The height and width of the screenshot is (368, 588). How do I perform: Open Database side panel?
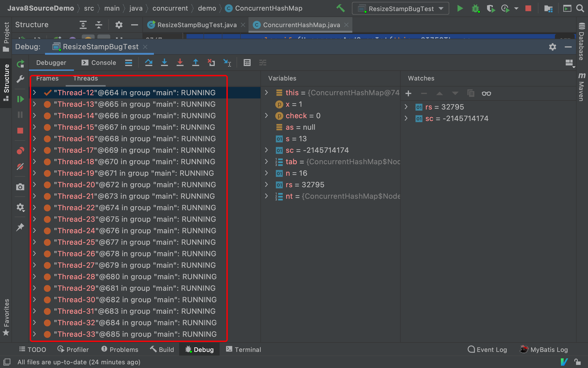(x=581, y=41)
